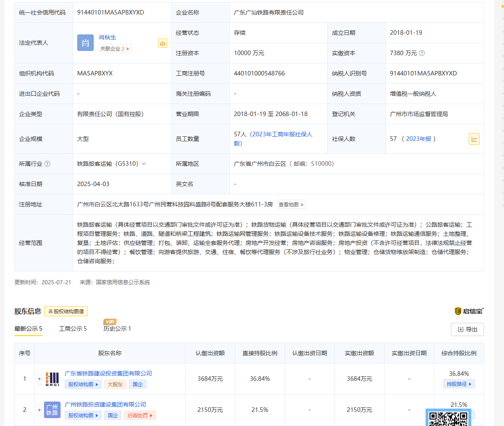Open 关联企业 2 tag under 肖秋生
Screen dimensions: 504x426
[x=115, y=48]
